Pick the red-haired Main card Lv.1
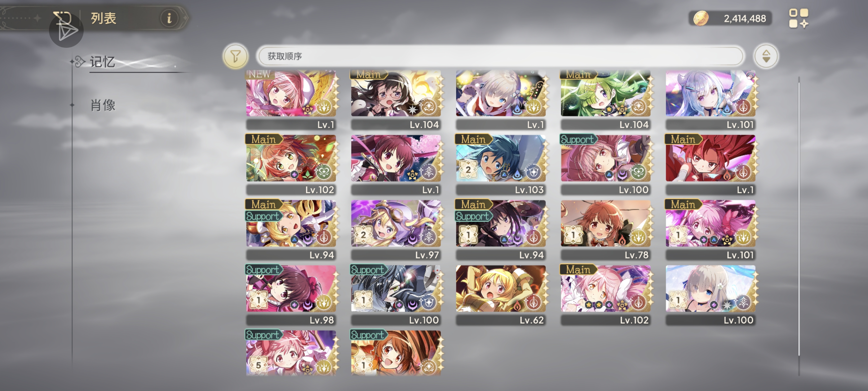The image size is (868, 391). [x=711, y=165]
